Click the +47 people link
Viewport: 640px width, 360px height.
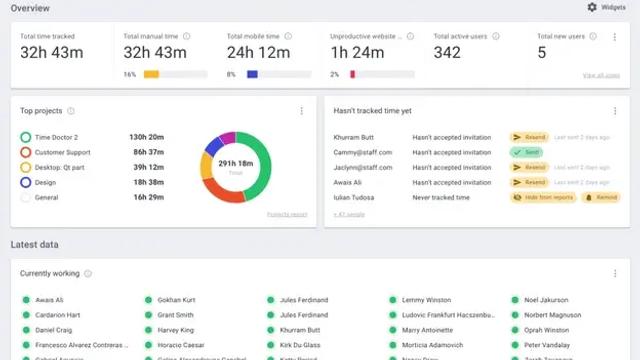coord(349,214)
